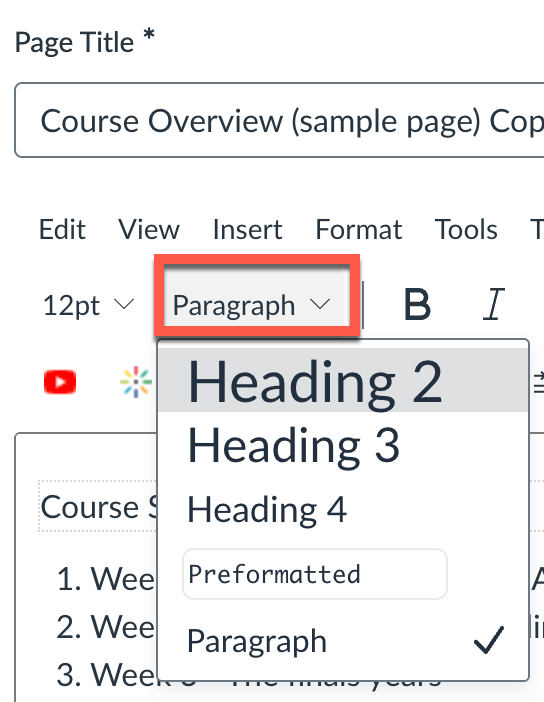The image size is (544, 702).
Task: Open the 12pt font size dropdown
Action: pos(88,306)
